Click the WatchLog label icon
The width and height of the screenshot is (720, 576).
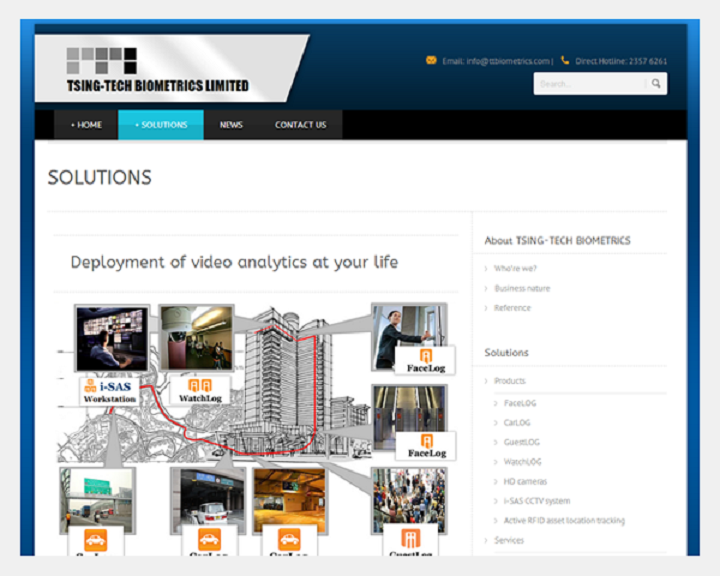[200, 390]
